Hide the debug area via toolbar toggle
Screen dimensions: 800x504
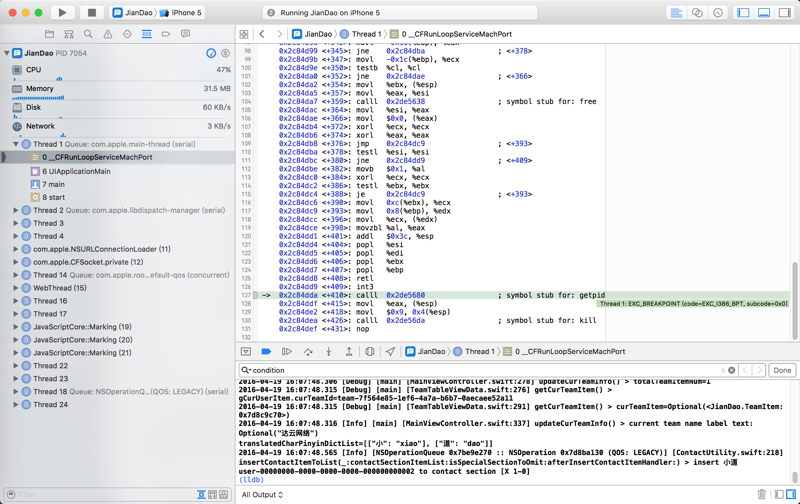764,13
